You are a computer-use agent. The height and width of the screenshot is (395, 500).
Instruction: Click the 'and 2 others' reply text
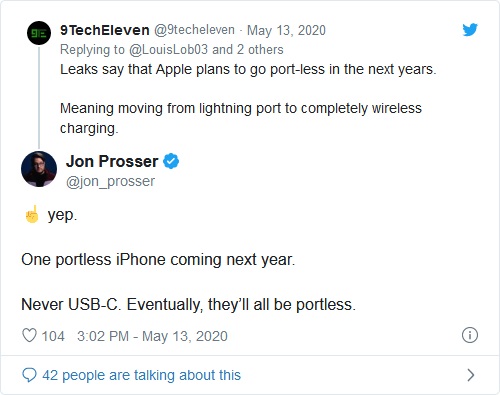coord(248,50)
